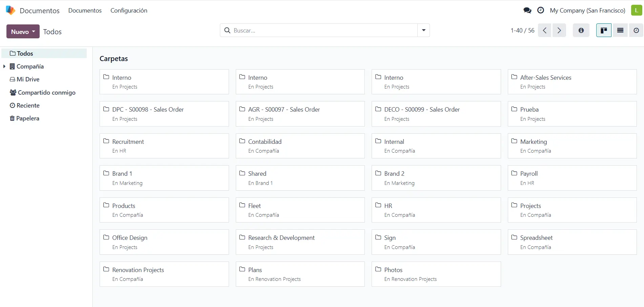Click the Odoo Documents app logo
The width and height of the screenshot is (644, 307).
click(11, 10)
